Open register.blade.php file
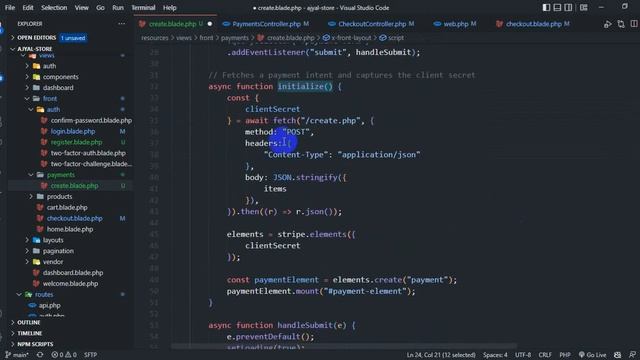The height and width of the screenshot is (360, 640). [76, 142]
